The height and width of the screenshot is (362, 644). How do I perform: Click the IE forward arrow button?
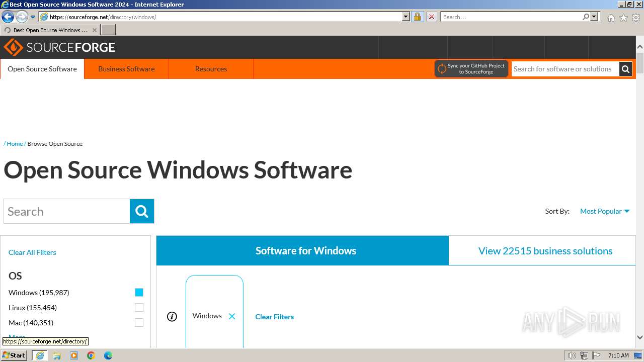pyautogui.click(x=21, y=17)
